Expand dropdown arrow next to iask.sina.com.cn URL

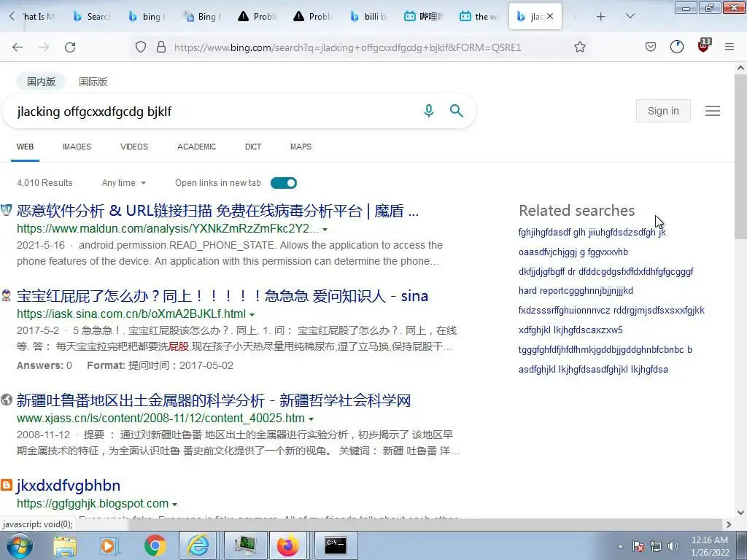tap(252, 315)
